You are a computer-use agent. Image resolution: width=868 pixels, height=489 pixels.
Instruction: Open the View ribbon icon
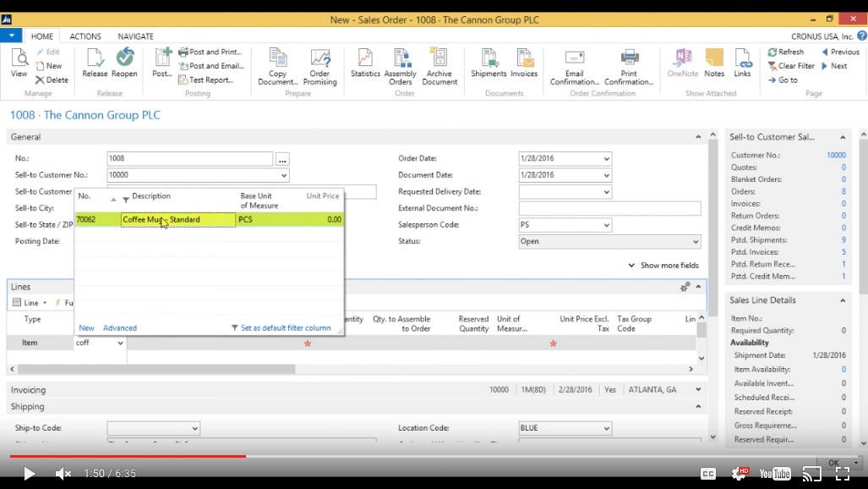tap(19, 63)
